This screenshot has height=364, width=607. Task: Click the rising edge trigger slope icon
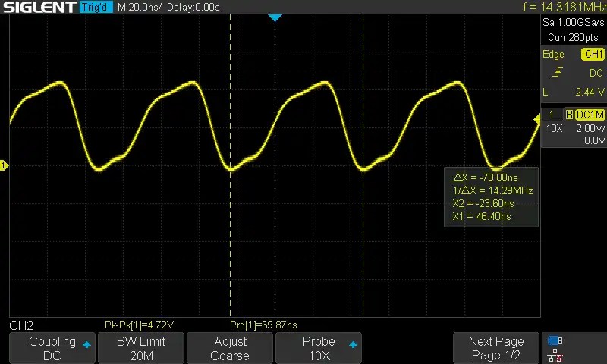558,73
